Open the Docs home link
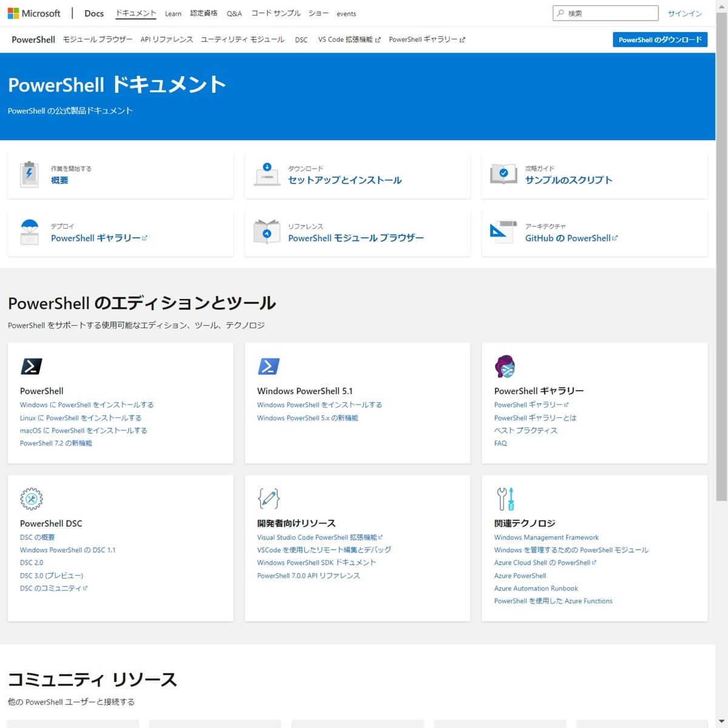This screenshot has height=728, width=728. coord(94,13)
